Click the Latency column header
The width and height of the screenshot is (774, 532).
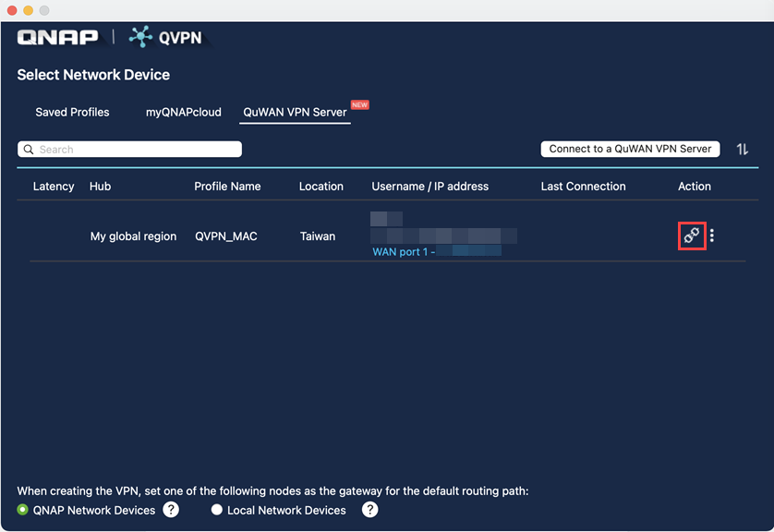54,186
